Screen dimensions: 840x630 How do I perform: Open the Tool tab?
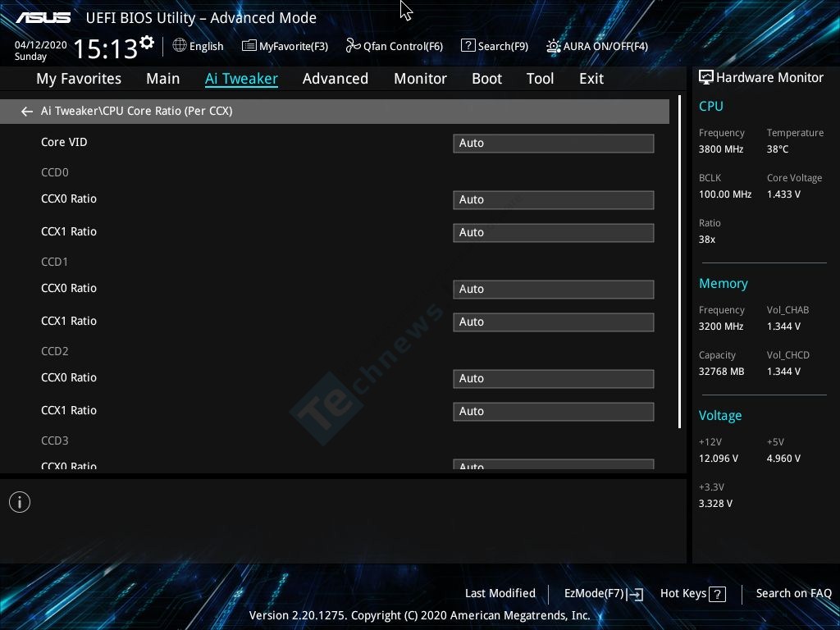[540, 79]
